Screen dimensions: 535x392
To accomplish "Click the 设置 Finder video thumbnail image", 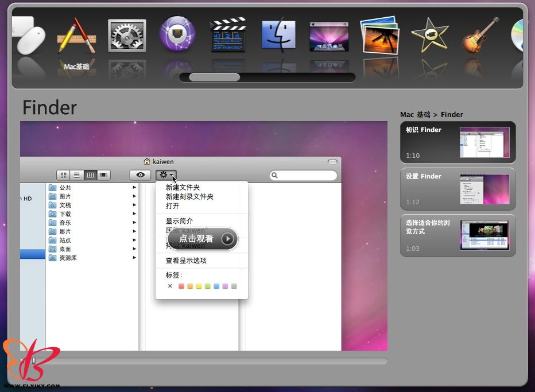I will [x=484, y=189].
